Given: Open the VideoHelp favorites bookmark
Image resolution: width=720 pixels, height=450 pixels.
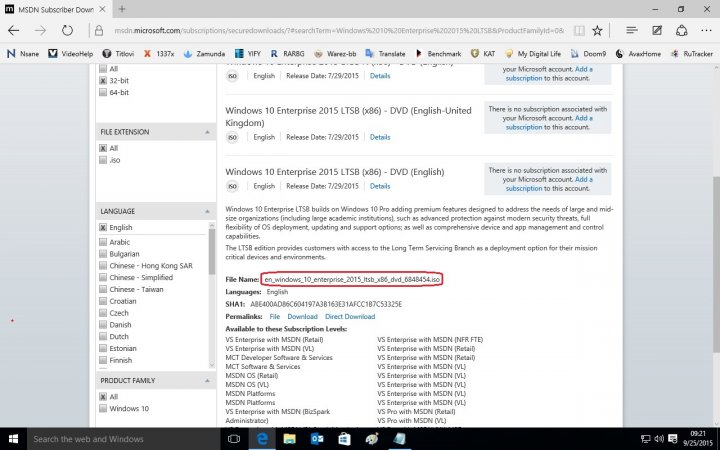Looking at the screenshot, I should [71, 54].
